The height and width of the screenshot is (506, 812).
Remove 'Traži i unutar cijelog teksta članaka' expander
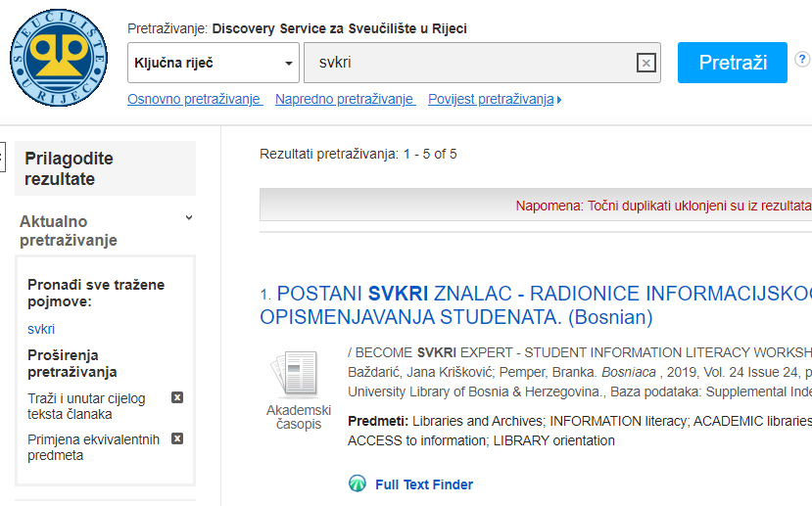coord(177,397)
